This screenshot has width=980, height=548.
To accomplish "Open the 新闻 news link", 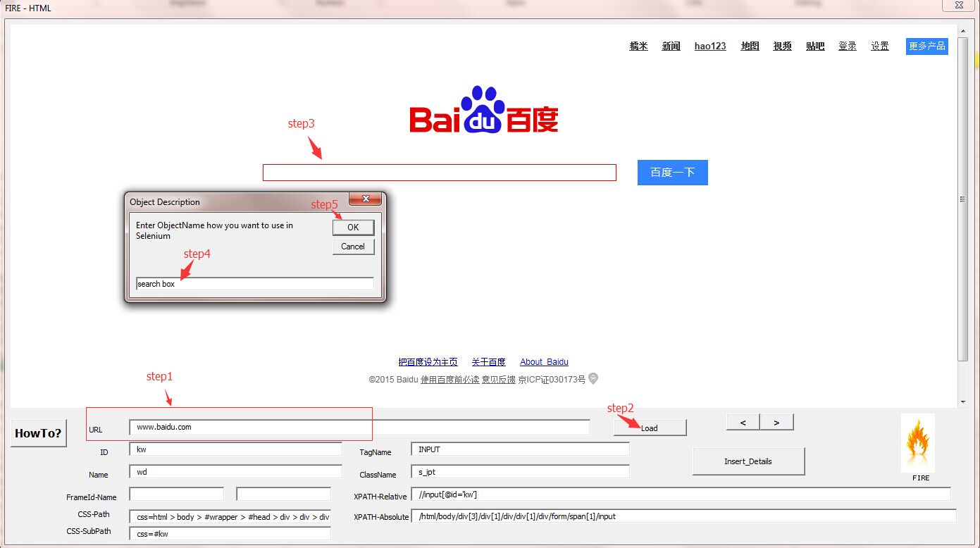I will coord(671,46).
